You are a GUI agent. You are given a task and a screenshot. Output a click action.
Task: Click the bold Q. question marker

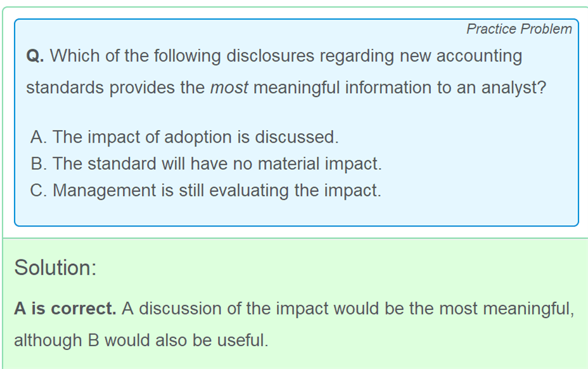35,56
